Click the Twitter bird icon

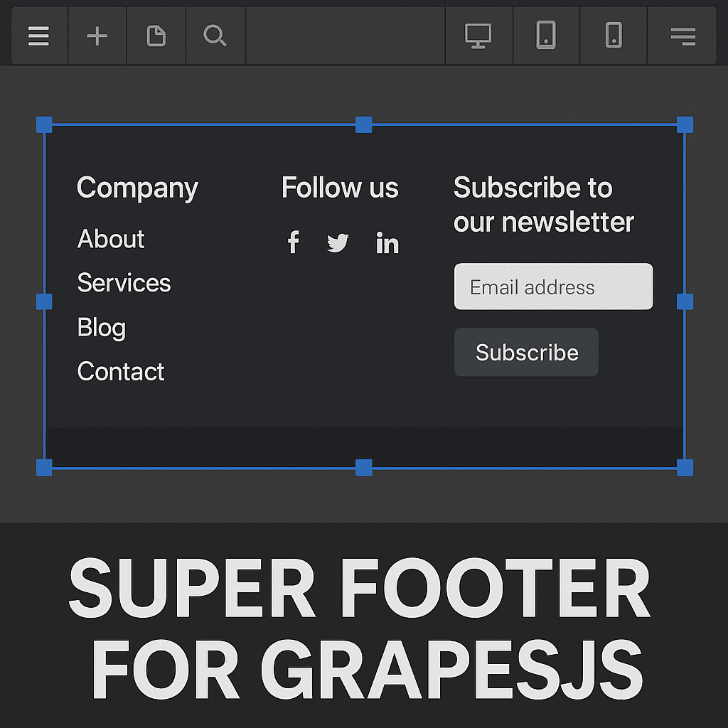pos(338,243)
